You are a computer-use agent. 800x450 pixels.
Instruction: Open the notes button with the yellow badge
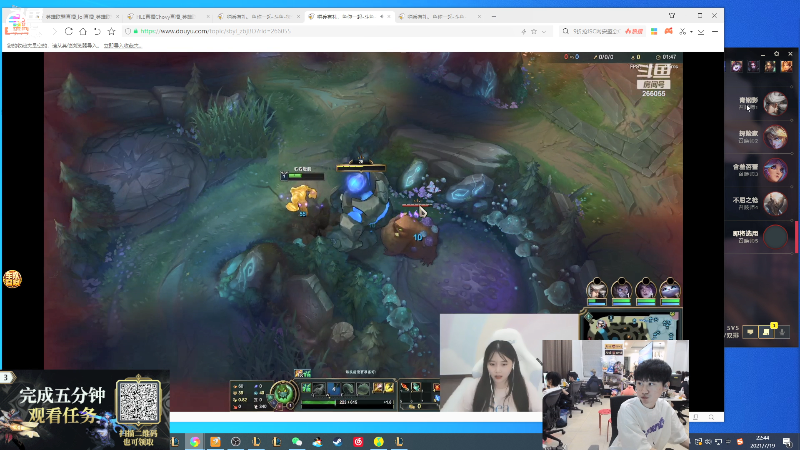(x=766, y=332)
